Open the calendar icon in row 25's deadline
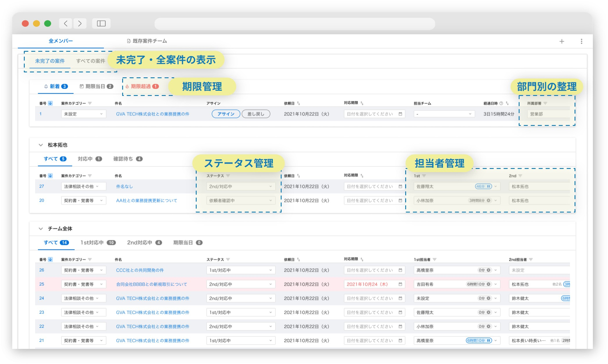This screenshot has height=364, width=608. (x=400, y=284)
